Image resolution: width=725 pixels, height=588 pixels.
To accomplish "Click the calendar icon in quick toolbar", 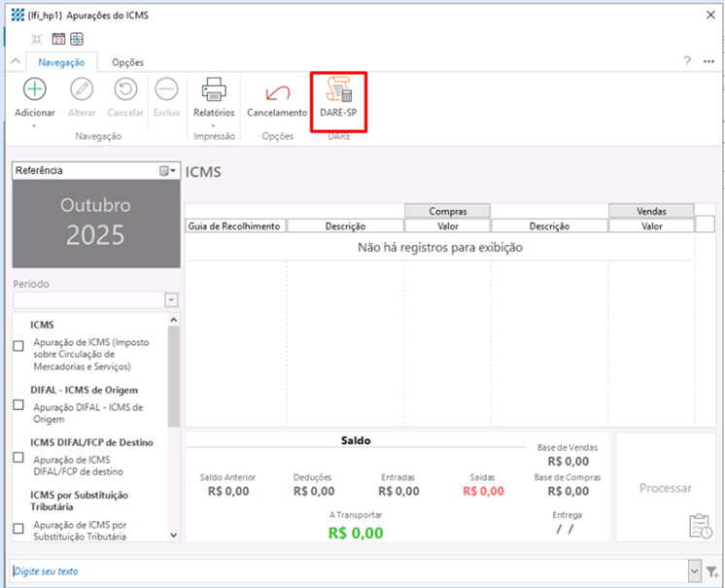I will (58, 39).
